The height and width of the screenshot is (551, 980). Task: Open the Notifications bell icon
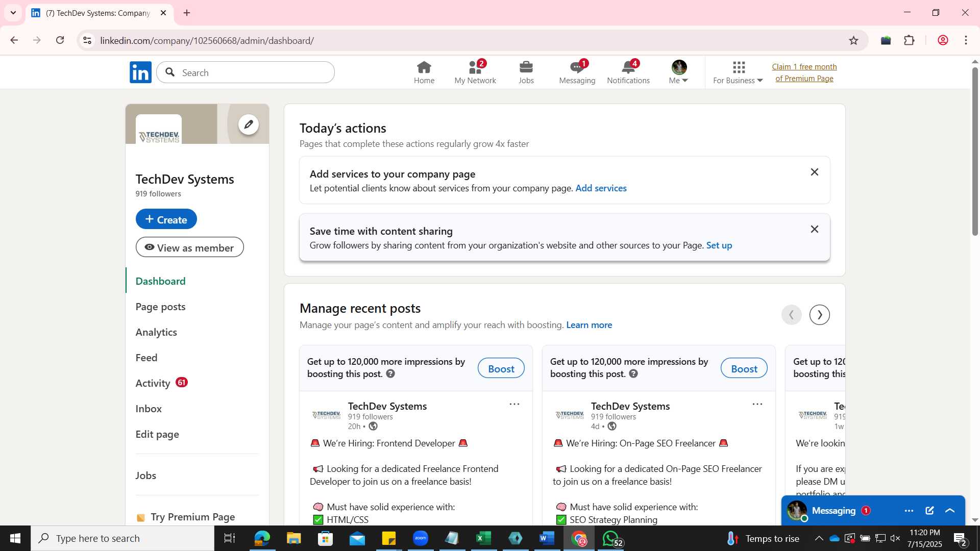[628, 72]
